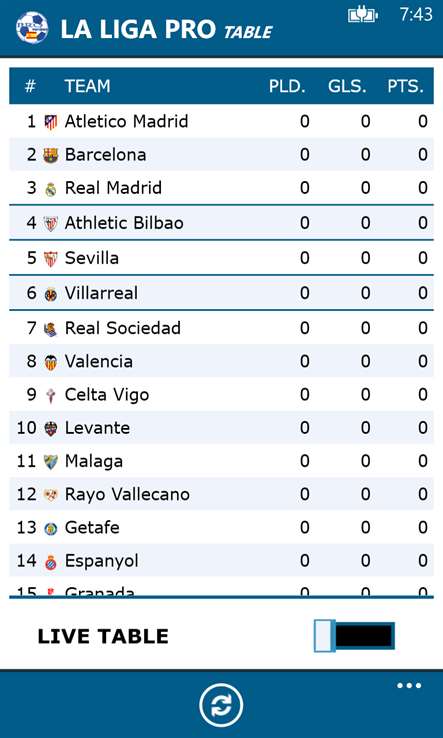This screenshot has height=738, width=443.
Task: Click the Barcelona crest icon
Action: coord(50,155)
